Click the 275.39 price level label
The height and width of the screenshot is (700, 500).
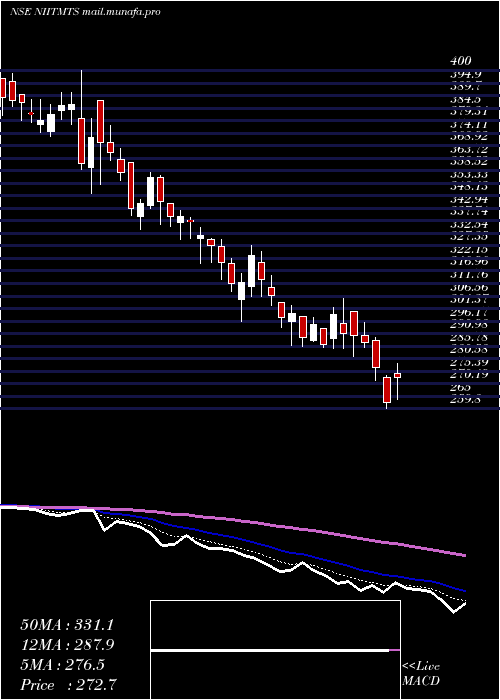point(468,362)
